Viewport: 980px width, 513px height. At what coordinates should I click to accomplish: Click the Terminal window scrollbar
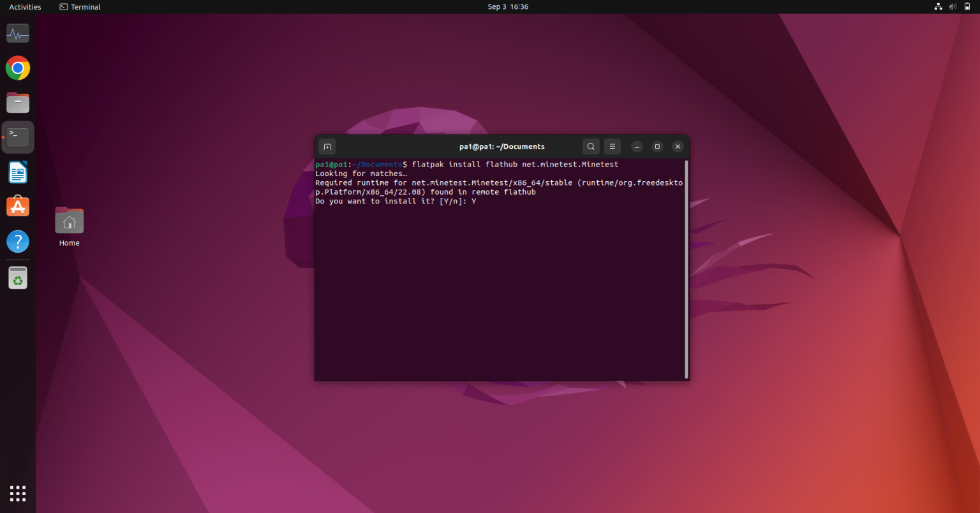686,268
